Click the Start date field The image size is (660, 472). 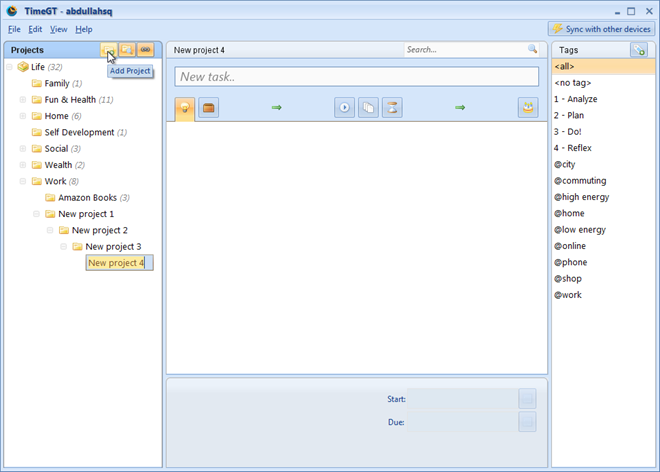tap(463, 398)
